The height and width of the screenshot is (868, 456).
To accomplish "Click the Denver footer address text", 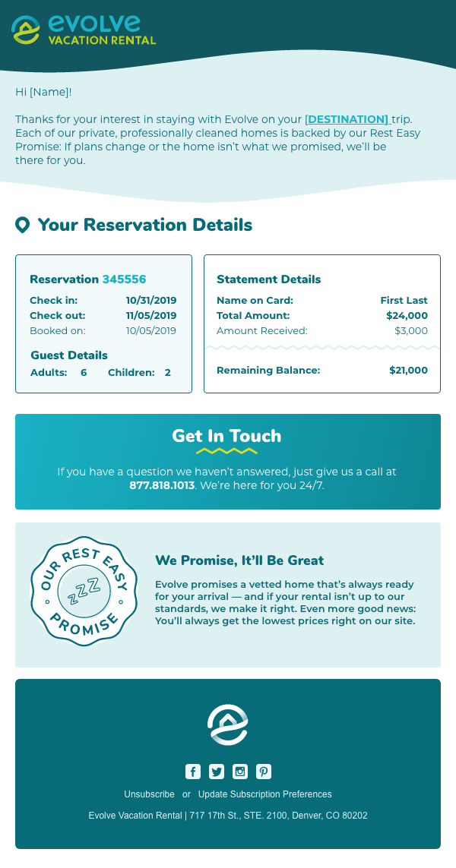I will (x=228, y=816).
